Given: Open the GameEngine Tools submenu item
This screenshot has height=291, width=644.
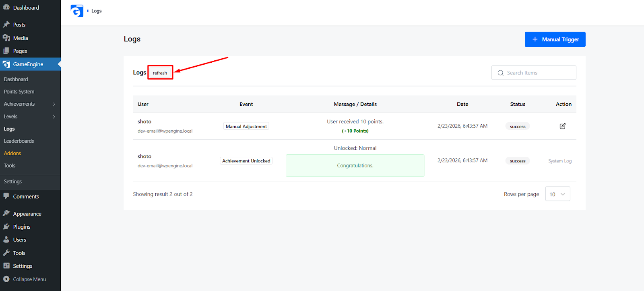Looking at the screenshot, I should coord(10,166).
